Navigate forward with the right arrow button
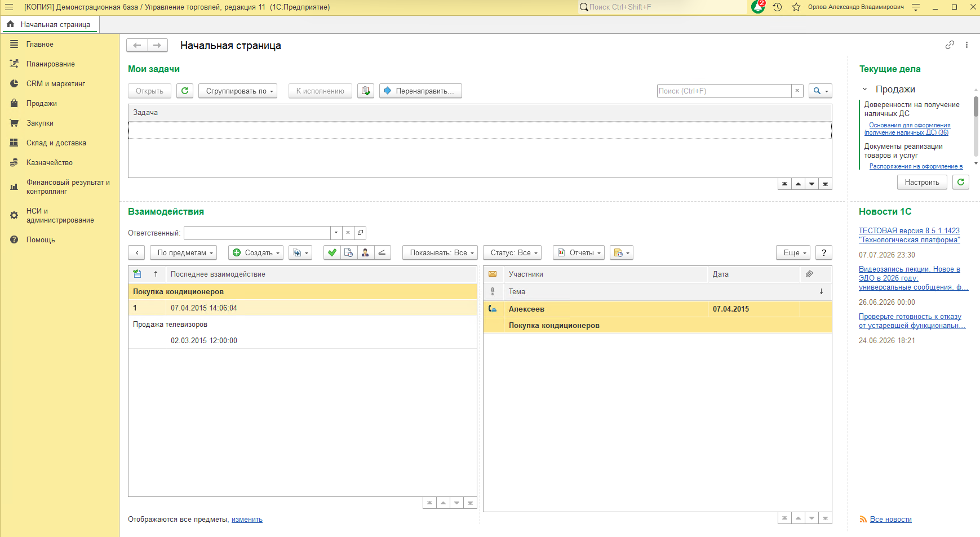The width and height of the screenshot is (980, 537). (x=157, y=45)
